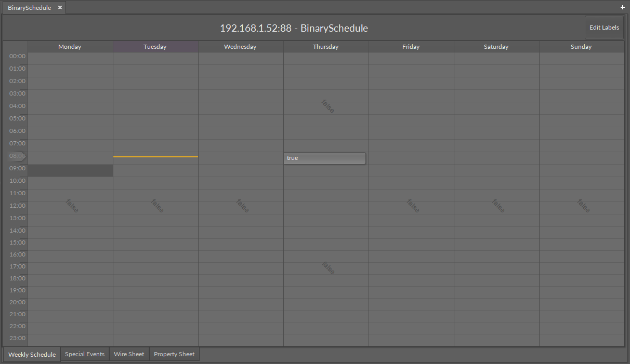Select the Friday column header
This screenshot has width=630, height=364.
tap(411, 46)
